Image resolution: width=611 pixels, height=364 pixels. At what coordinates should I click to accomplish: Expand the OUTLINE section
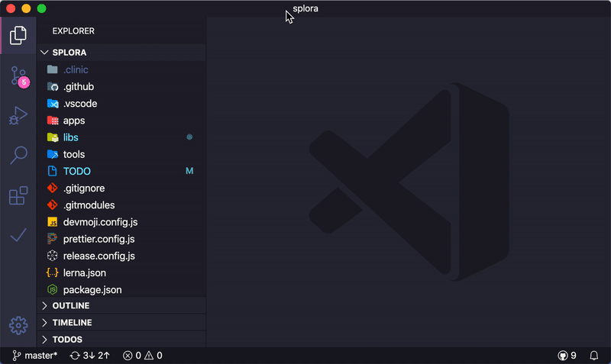pyautogui.click(x=121, y=305)
